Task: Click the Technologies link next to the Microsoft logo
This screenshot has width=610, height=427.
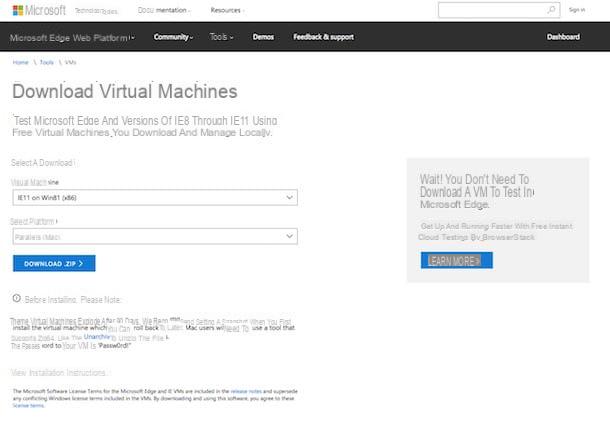Action: (x=96, y=11)
